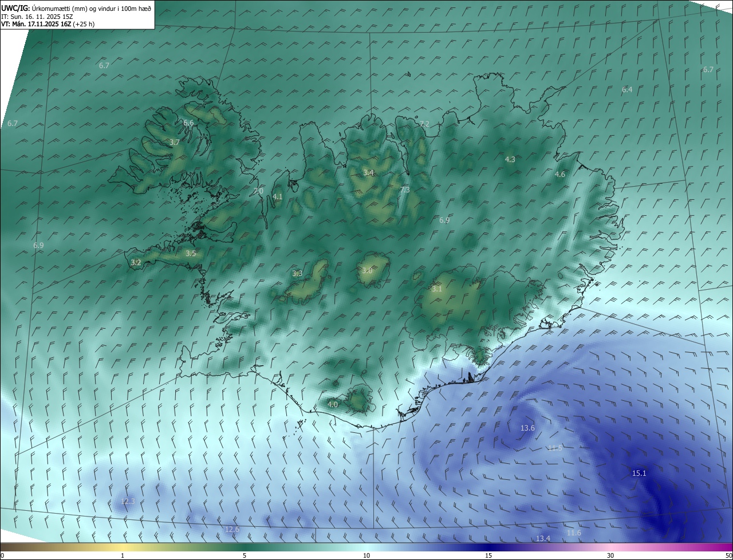Select the 4.6 value label
The width and height of the screenshot is (733, 560).
click(x=560, y=174)
